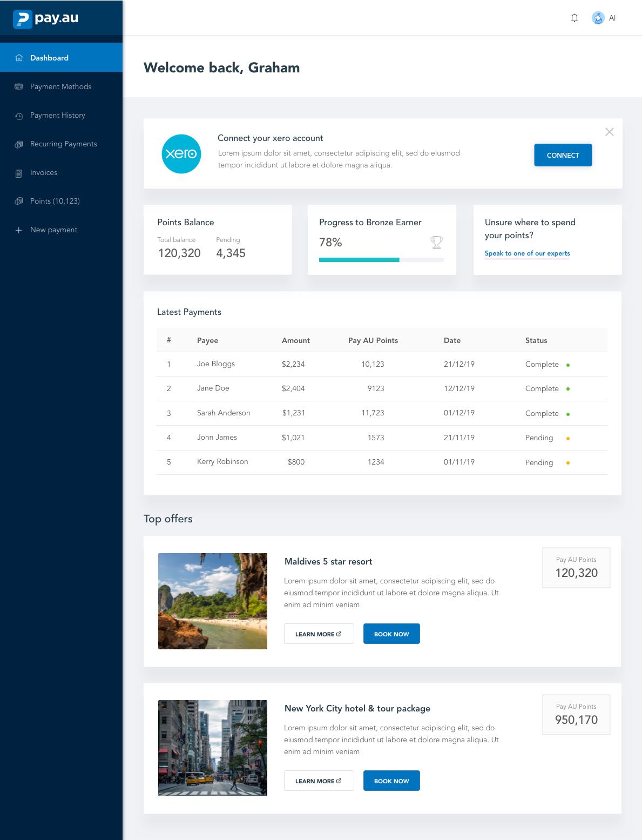
Task: Open the user avatar in header
Action: coord(598,18)
